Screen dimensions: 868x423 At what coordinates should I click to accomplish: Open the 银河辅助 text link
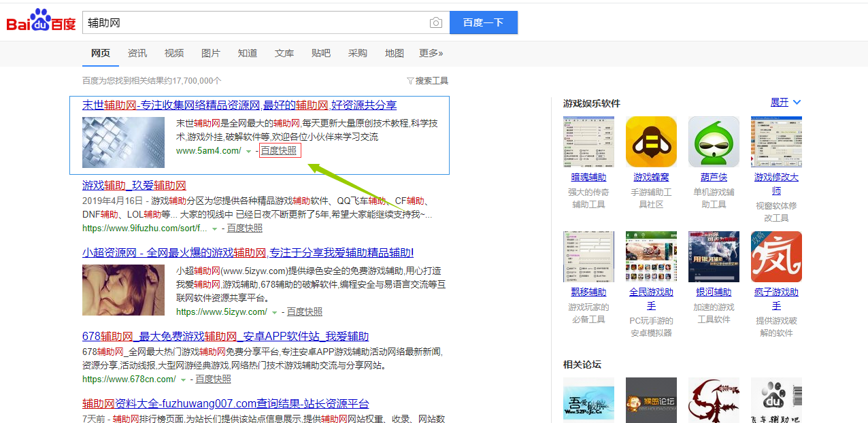714,292
